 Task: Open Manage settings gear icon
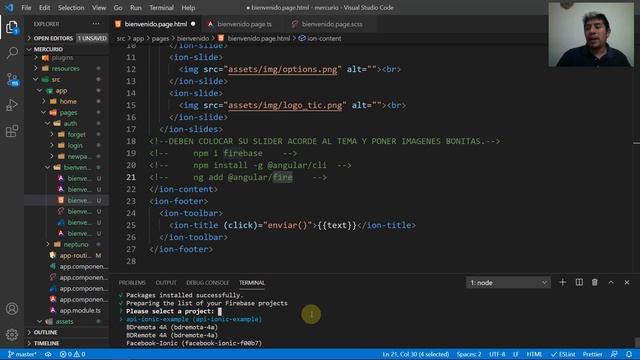(x=12, y=335)
